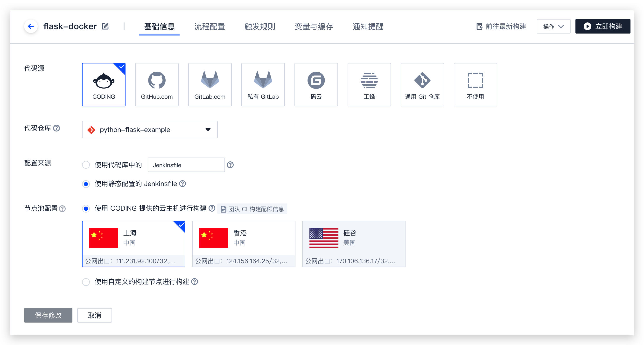
Task: Click 取消 button
Action: [x=95, y=315]
